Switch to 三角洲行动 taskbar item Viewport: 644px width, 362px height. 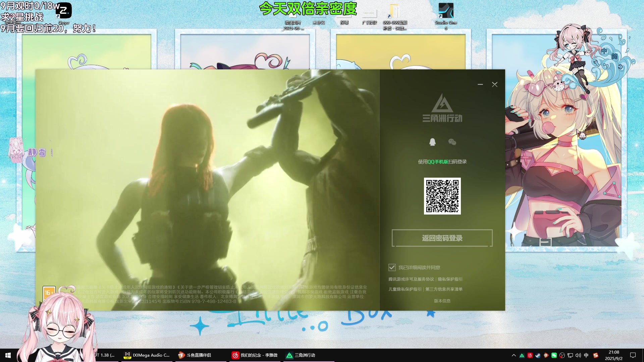click(x=309, y=355)
